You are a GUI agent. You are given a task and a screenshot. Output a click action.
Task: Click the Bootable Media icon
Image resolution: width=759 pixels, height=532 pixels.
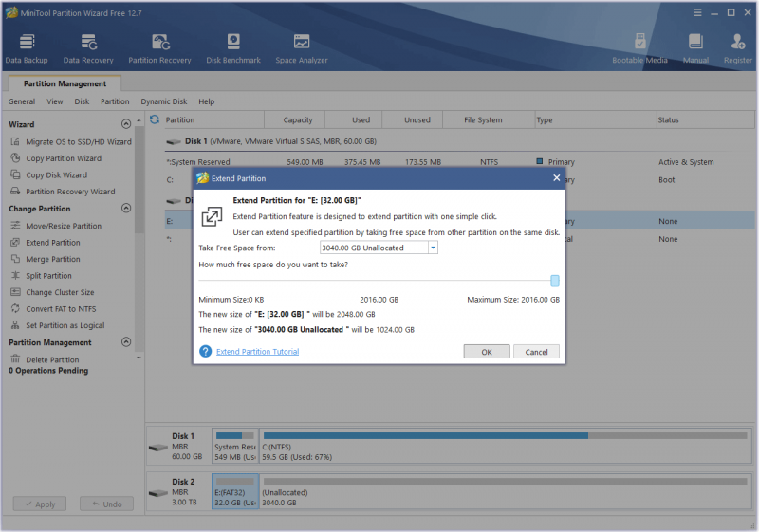639,48
